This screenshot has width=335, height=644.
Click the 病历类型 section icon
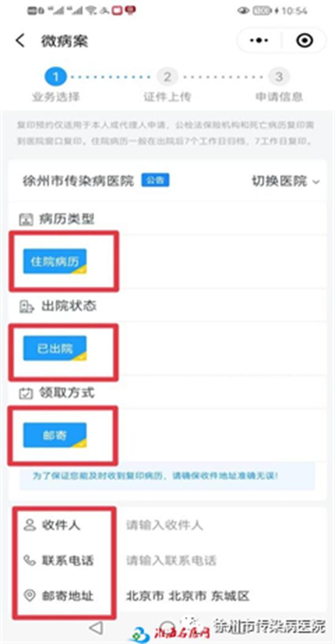click(x=26, y=219)
